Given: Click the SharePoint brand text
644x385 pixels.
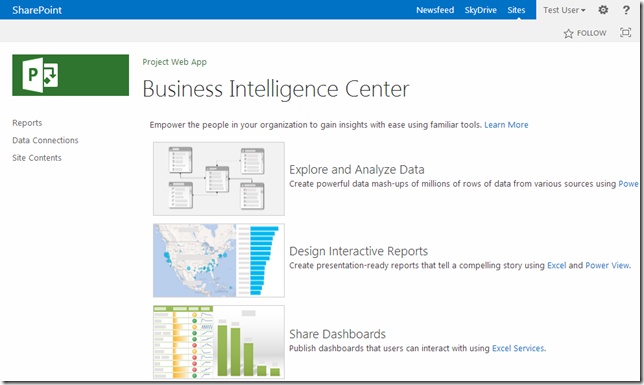Looking at the screenshot, I should pyautogui.click(x=37, y=10).
